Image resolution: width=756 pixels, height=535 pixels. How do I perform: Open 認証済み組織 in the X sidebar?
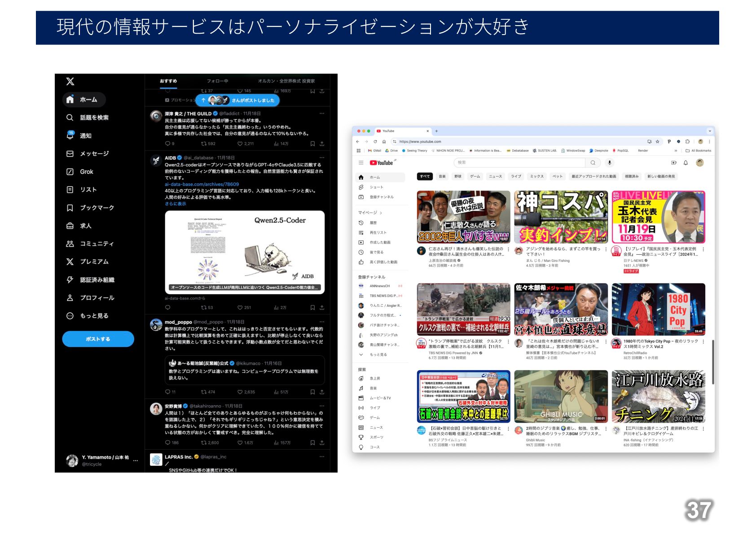click(x=90, y=279)
